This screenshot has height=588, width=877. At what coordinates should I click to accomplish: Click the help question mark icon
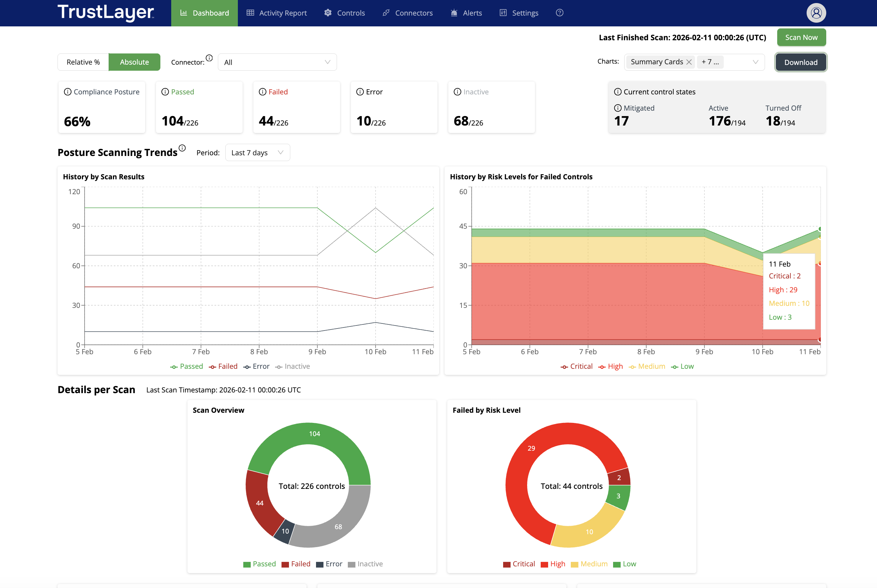coord(559,13)
